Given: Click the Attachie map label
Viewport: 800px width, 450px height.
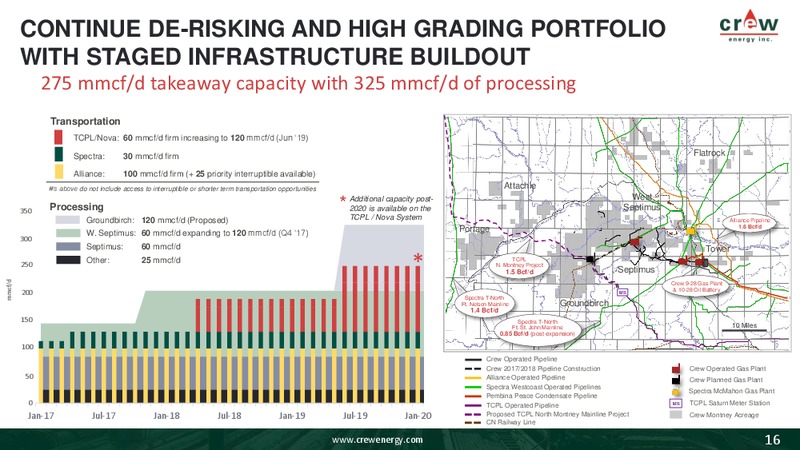Looking at the screenshot, I should [520, 186].
